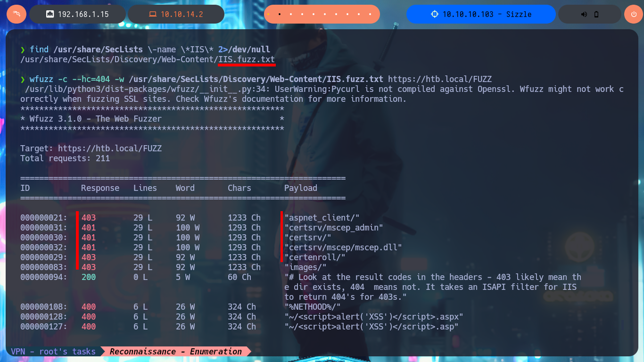Click the 'Reconnaissance - Enumeration' status segment
This screenshot has height=362, width=644.
[175, 352]
